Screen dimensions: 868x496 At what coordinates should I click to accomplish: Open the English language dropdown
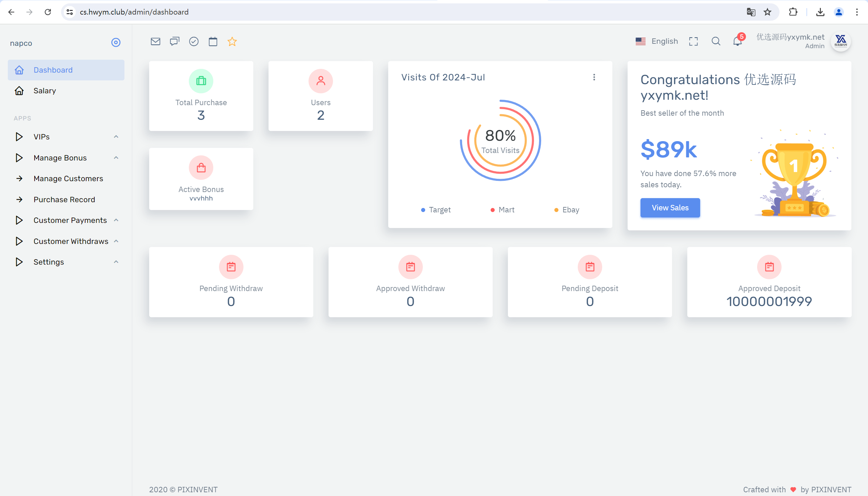(x=657, y=41)
